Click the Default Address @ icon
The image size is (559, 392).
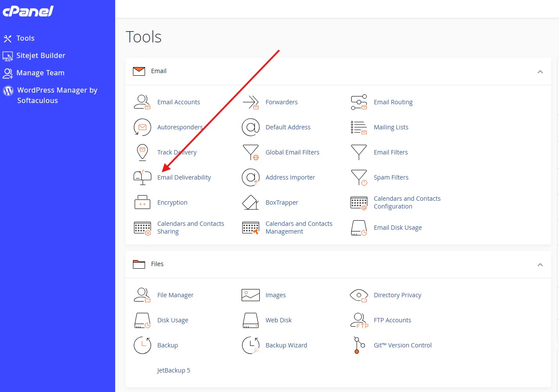250,127
